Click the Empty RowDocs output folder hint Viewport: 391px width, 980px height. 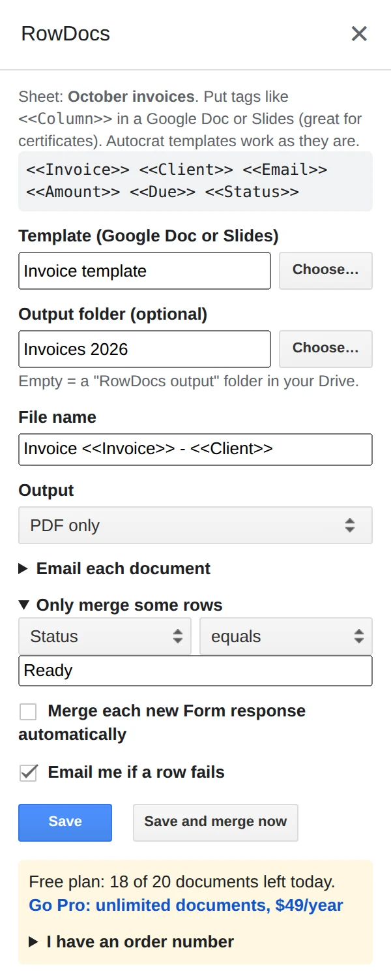click(189, 381)
